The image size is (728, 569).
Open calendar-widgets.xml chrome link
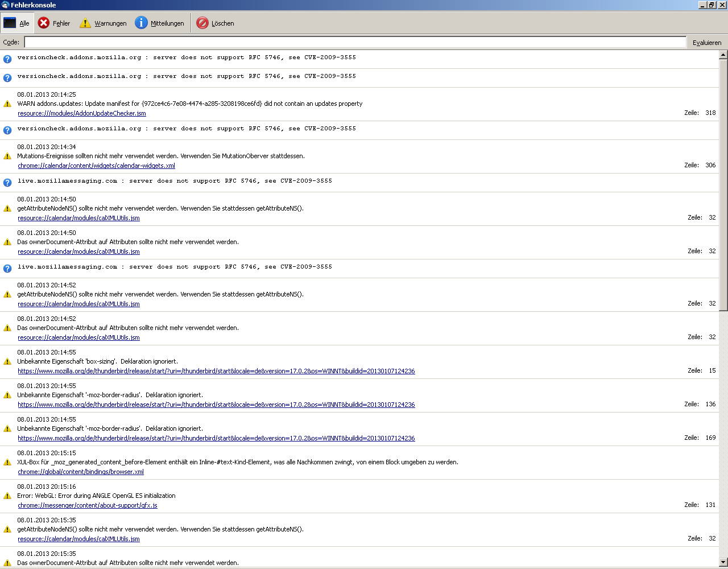[96, 166]
